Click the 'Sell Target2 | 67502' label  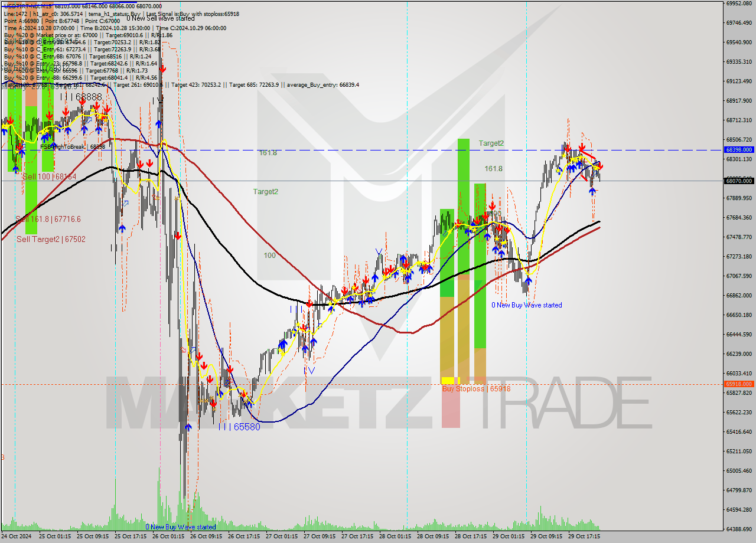point(51,239)
